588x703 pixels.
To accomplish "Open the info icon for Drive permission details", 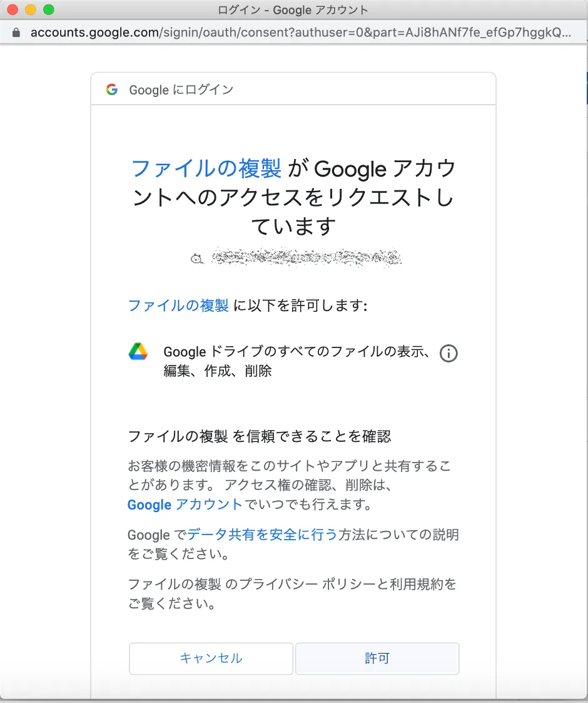I will [449, 354].
